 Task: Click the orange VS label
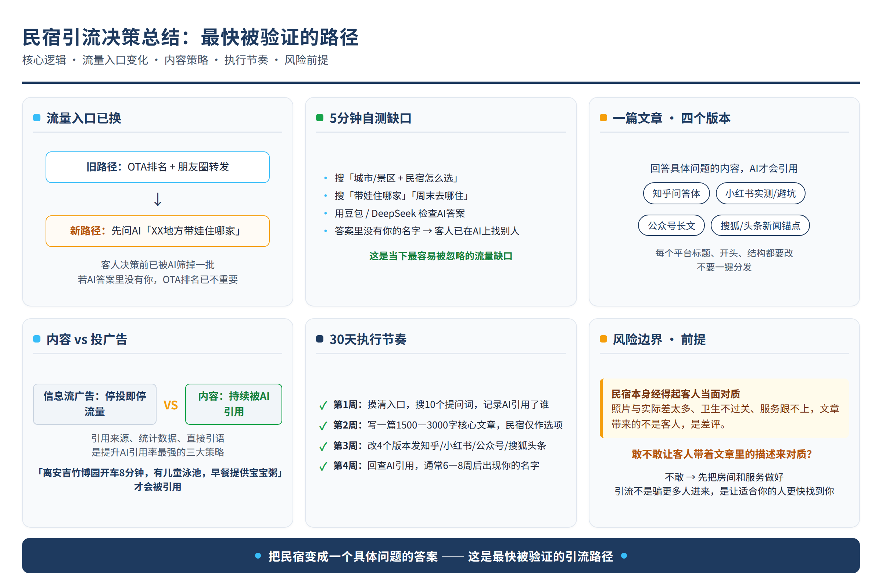point(171,405)
